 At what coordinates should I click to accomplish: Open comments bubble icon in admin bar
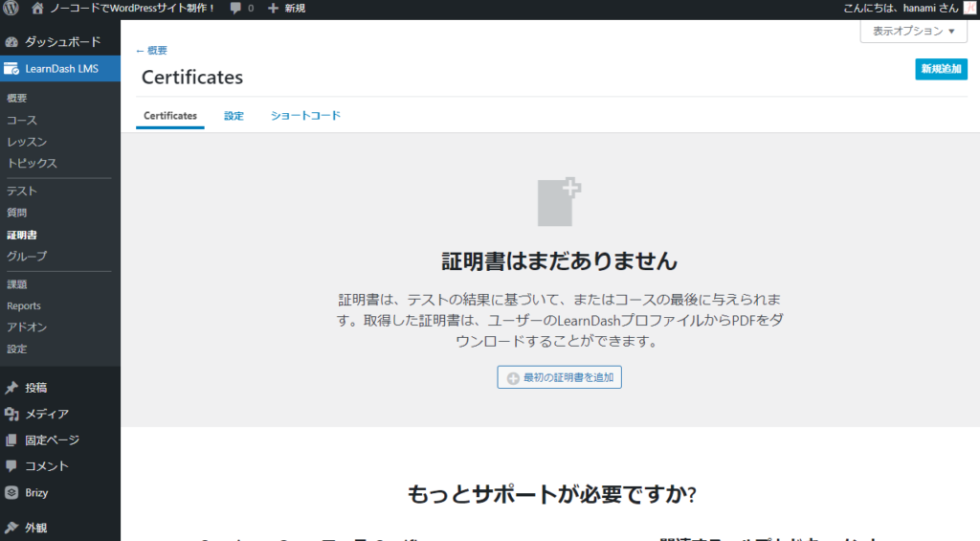click(x=235, y=8)
